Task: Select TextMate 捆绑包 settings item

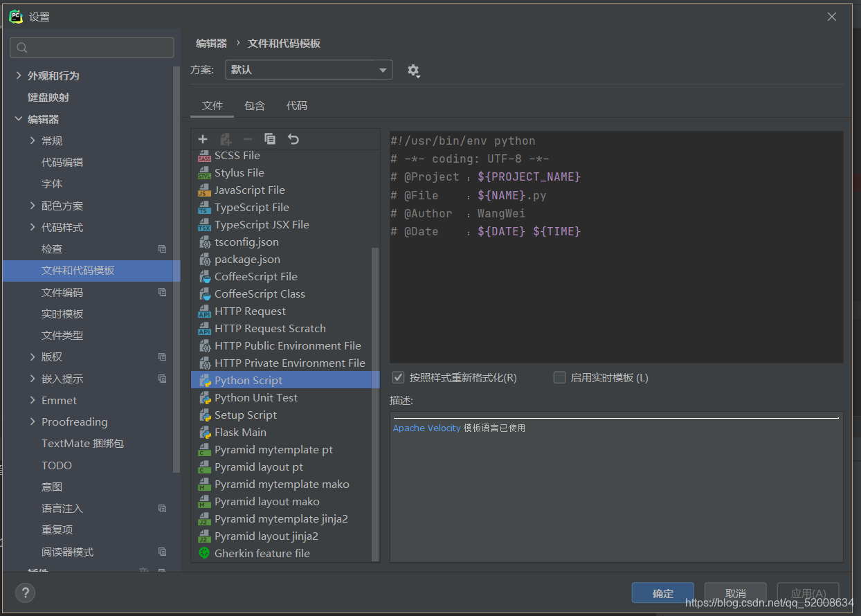Action: [82, 444]
